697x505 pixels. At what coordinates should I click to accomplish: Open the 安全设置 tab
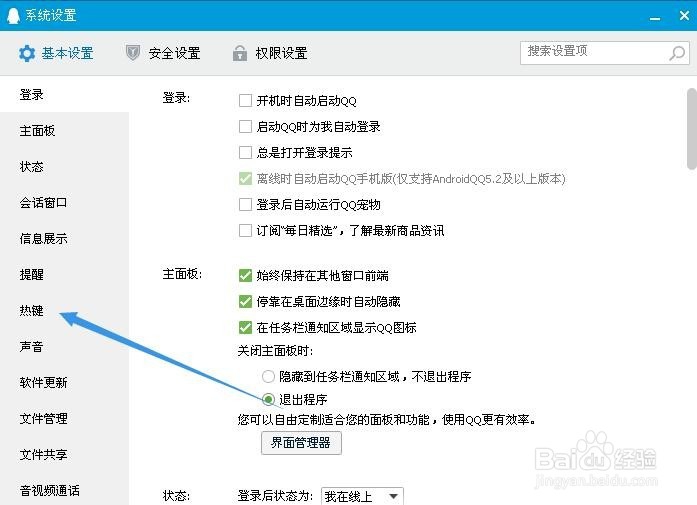pyautogui.click(x=174, y=53)
